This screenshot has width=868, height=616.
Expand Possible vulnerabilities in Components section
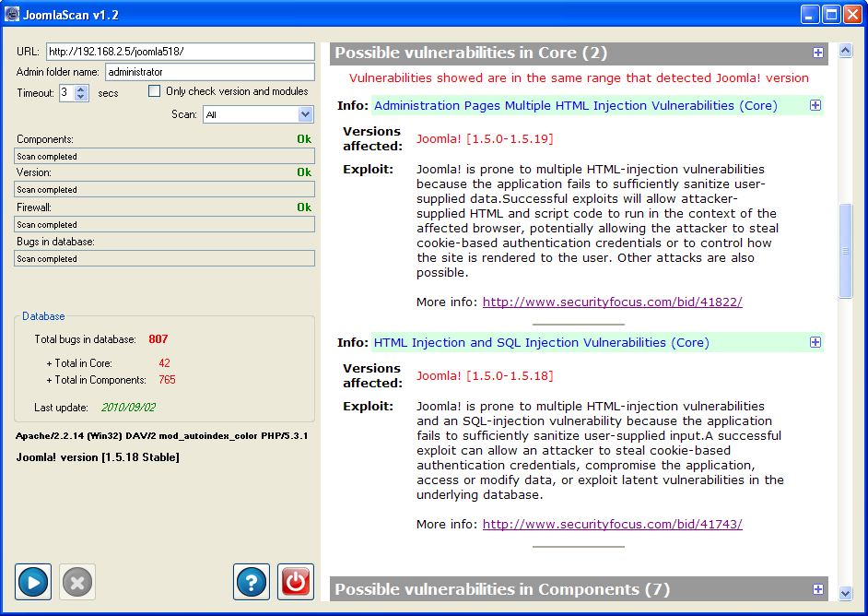818,589
